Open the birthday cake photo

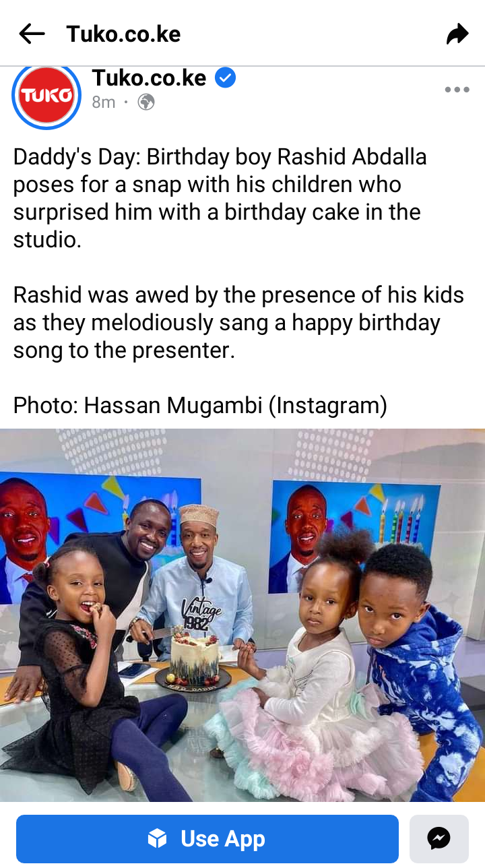243,615
